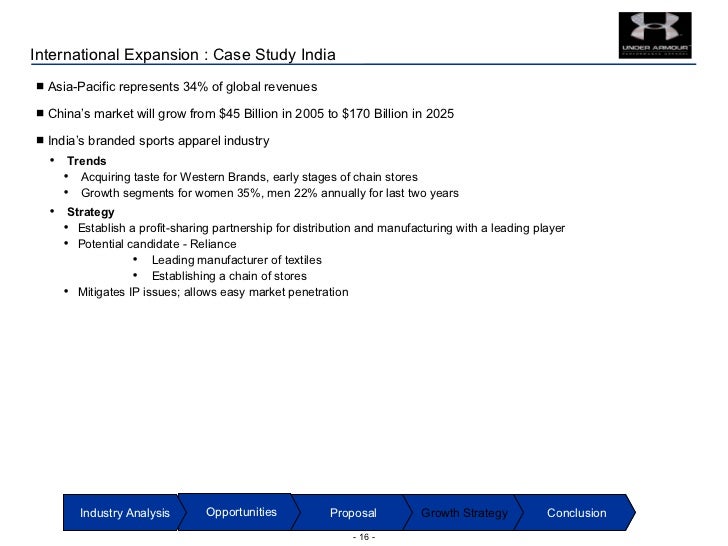This screenshot has width=728, height=546.
Task: Click the bold 'Strategy' heading
Action: (x=91, y=212)
